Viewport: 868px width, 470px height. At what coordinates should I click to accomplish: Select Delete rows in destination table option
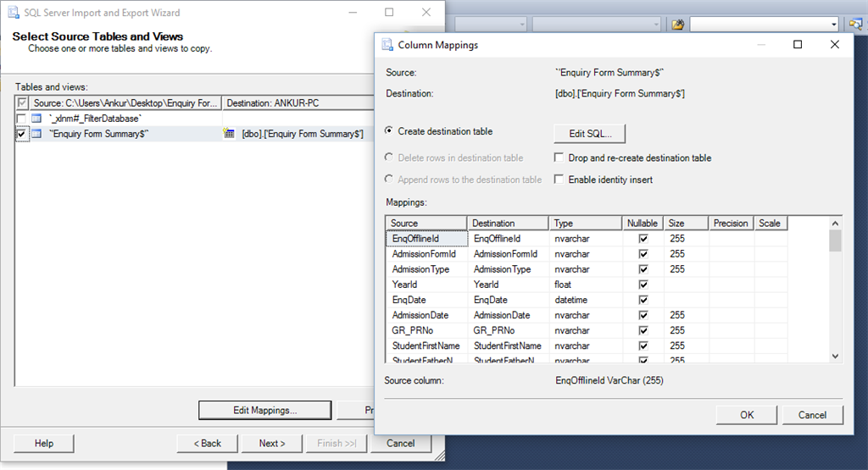click(x=389, y=158)
